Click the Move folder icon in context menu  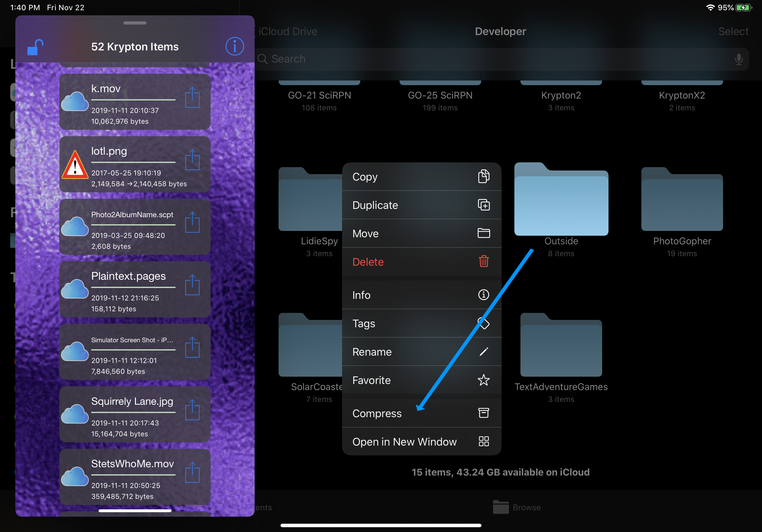point(484,233)
